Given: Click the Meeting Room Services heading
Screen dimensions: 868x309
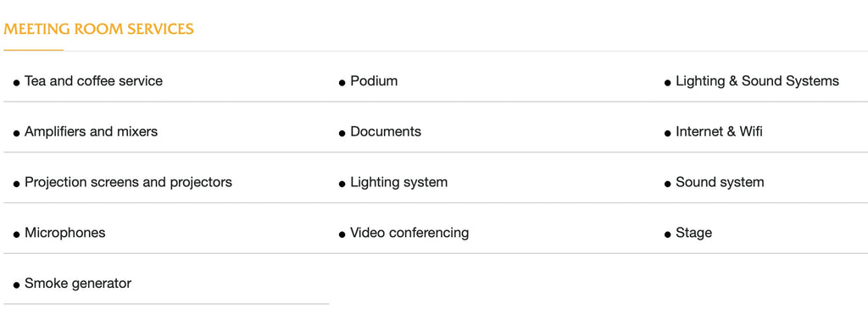Looking at the screenshot, I should point(98,29).
